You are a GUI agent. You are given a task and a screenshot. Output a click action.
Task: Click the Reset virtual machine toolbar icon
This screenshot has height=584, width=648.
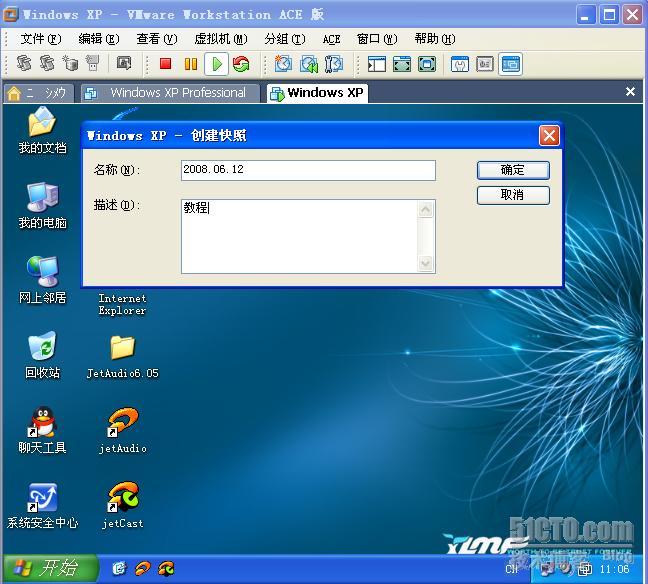[241, 64]
